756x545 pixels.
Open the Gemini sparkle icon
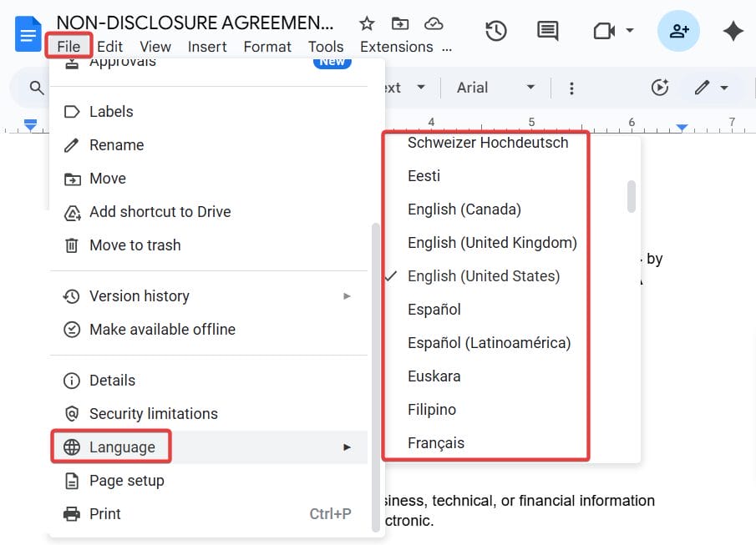coord(733,32)
